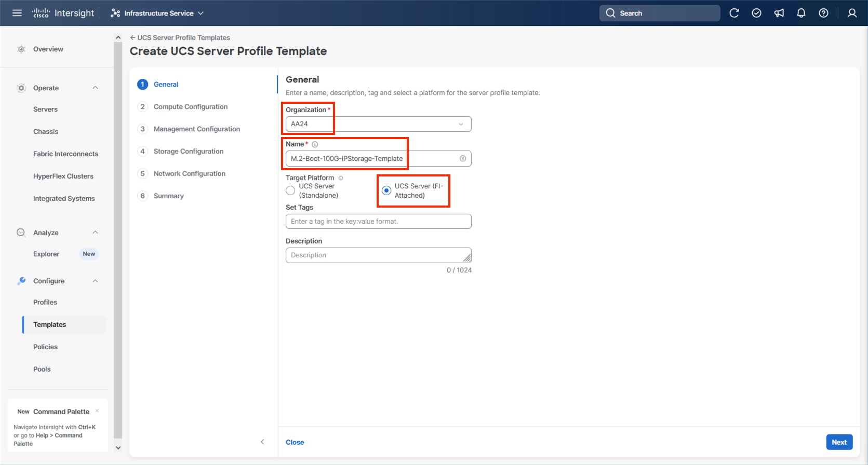The width and height of the screenshot is (868, 465).
Task: Go to Management Configuration step
Action: pos(197,129)
